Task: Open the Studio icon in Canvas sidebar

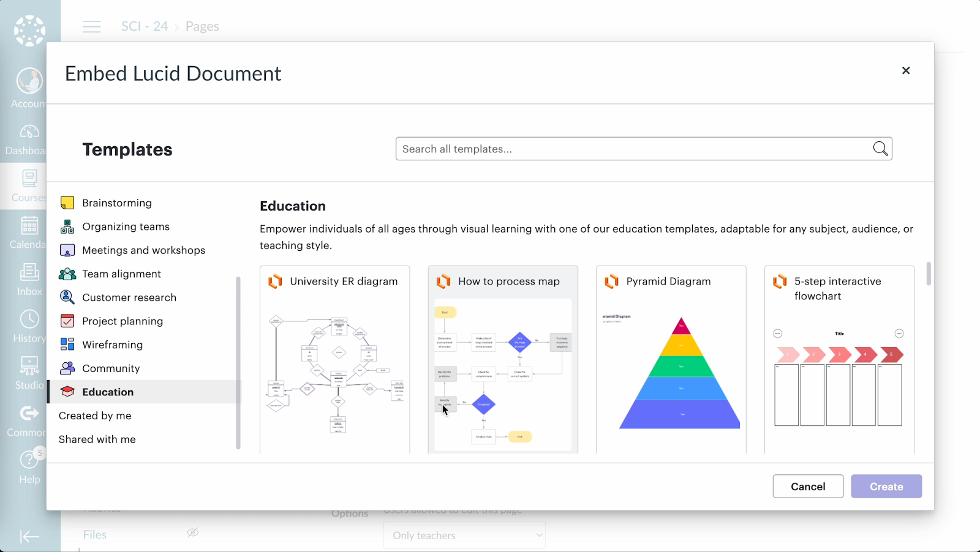Action: 29,365
